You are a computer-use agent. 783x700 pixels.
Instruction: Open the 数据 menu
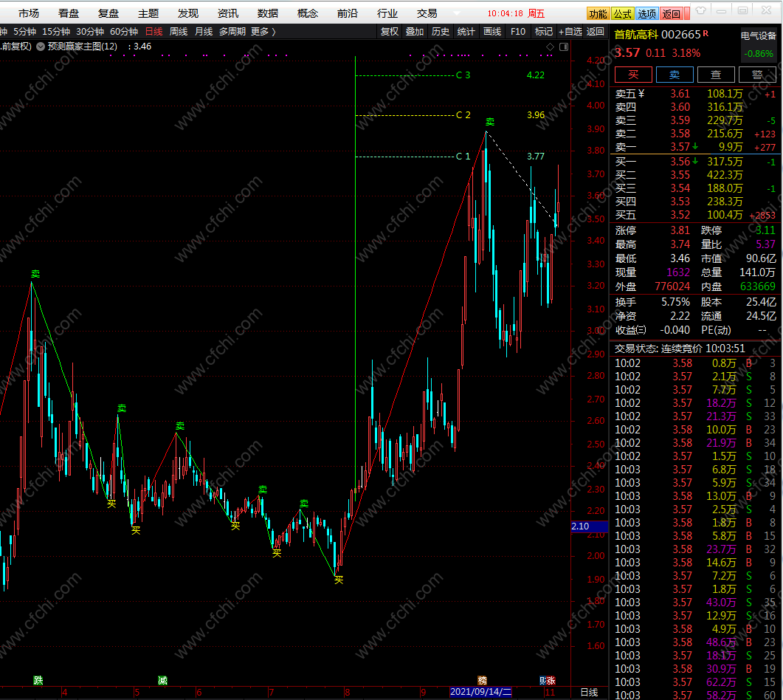pyautogui.click(x=268, y=13)
